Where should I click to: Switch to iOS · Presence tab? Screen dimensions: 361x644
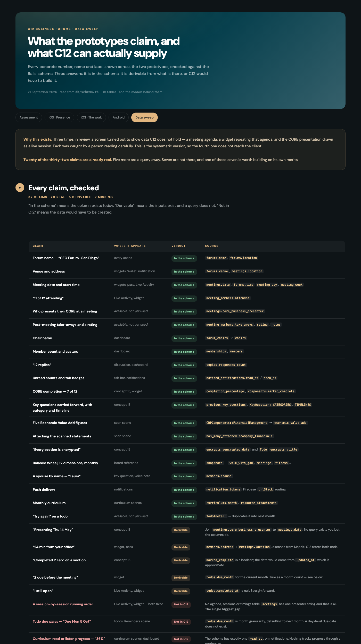[59, 117]
